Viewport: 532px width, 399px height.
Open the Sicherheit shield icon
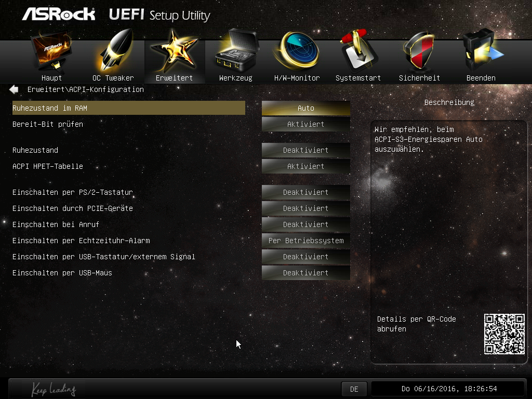(419, 51)
